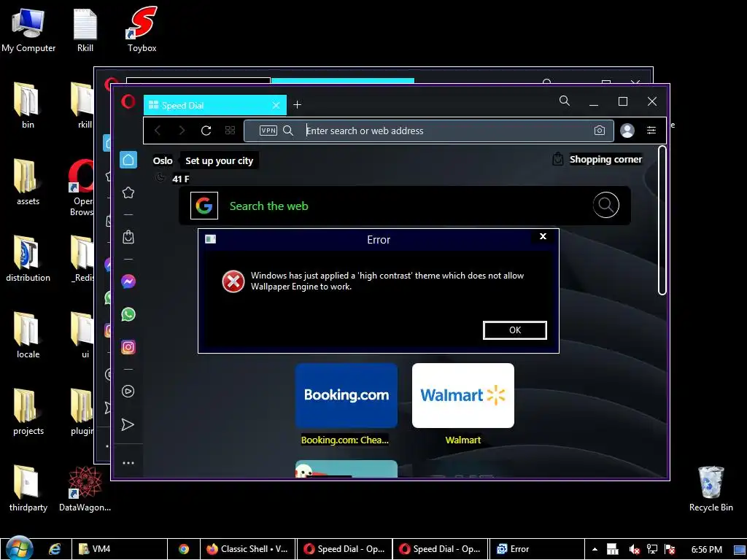Select the Recycle Bin icon
Viewport: 747px width, 560px height.
coord(711,489)
